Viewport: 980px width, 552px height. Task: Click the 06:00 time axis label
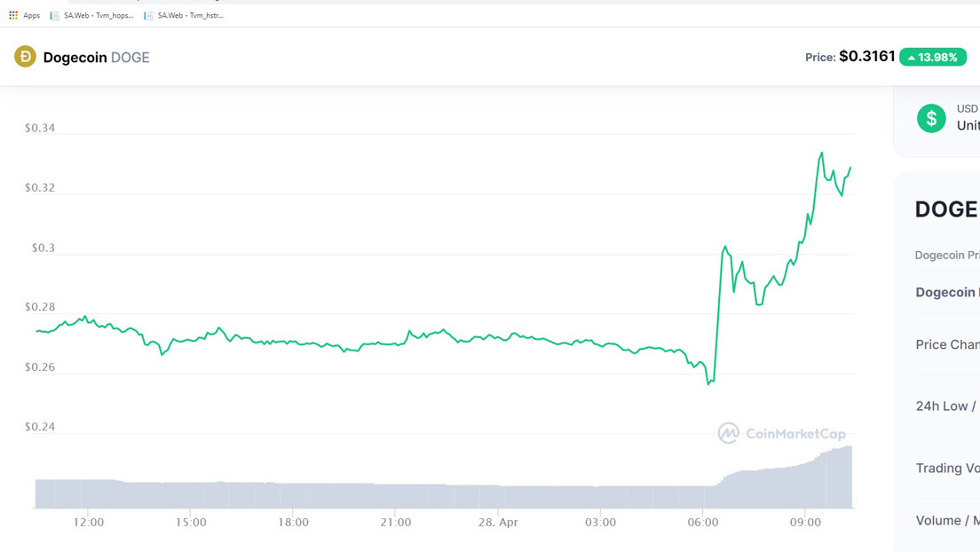pos(702,523)
